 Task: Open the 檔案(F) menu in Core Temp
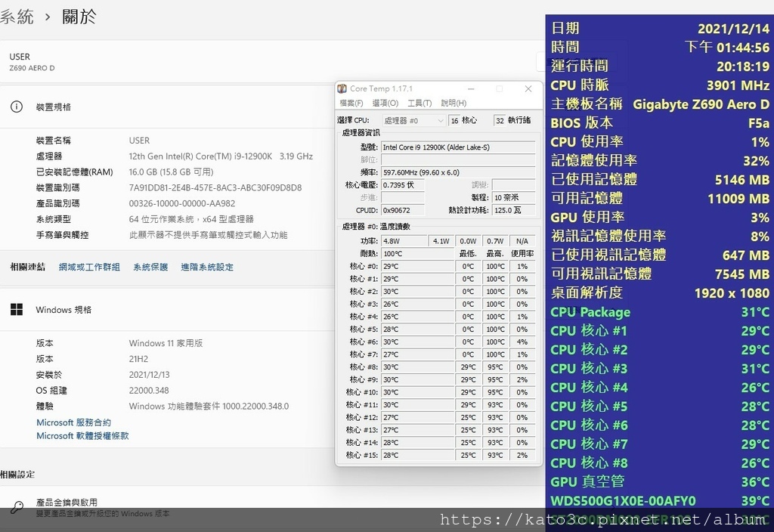[x=351, y=103]
